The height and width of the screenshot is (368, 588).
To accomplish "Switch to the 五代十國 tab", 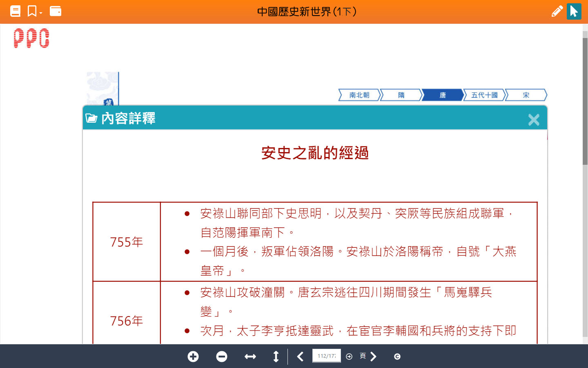I will click(484, 95).
